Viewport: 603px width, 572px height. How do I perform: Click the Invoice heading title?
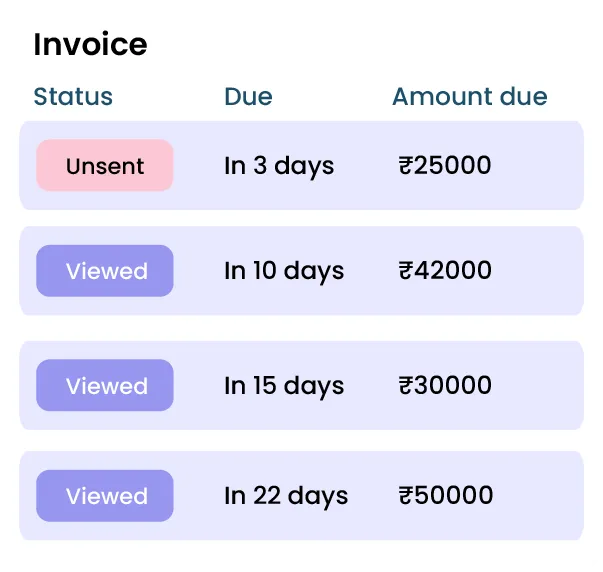90,44
